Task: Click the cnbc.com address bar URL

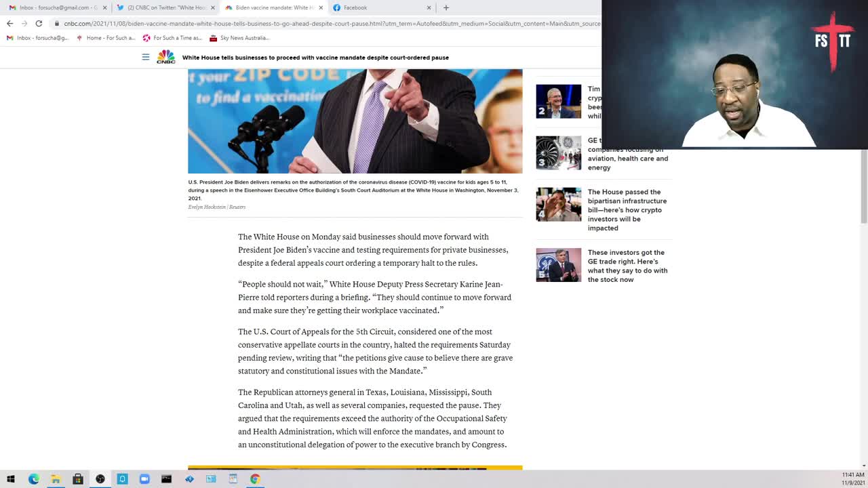Action: tap(332, 23)
